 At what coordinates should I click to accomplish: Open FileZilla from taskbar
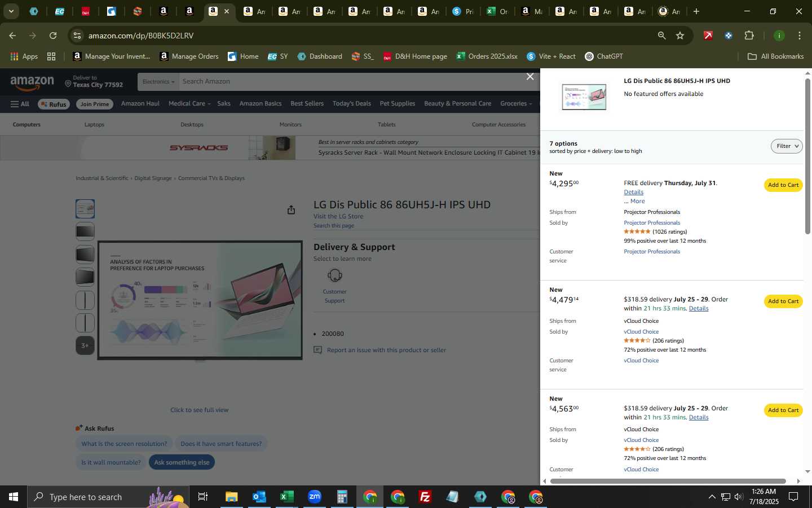[x=425, y=497]
